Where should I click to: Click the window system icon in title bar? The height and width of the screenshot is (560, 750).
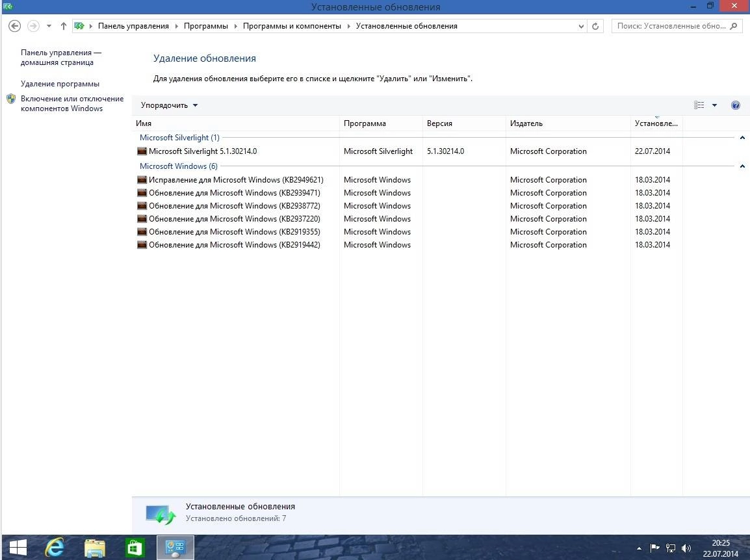(7, 6)
